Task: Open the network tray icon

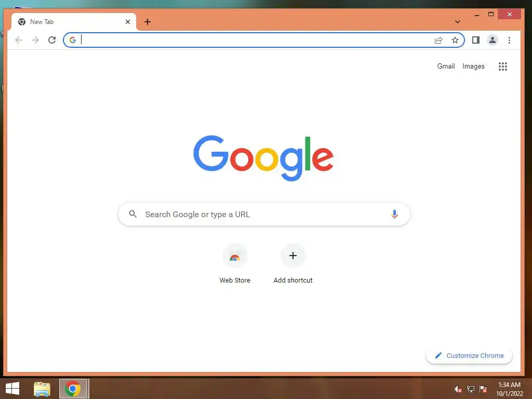Action: point(471,389)
